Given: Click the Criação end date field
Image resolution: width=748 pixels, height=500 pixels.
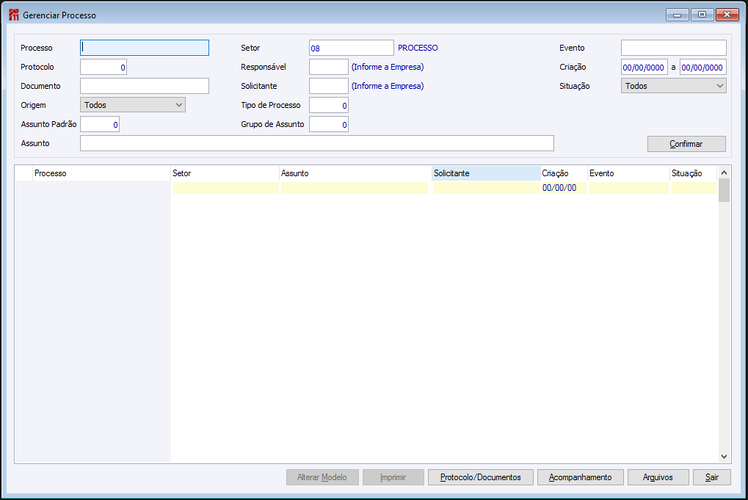Looking at the screenshot, I should (703, 67).
